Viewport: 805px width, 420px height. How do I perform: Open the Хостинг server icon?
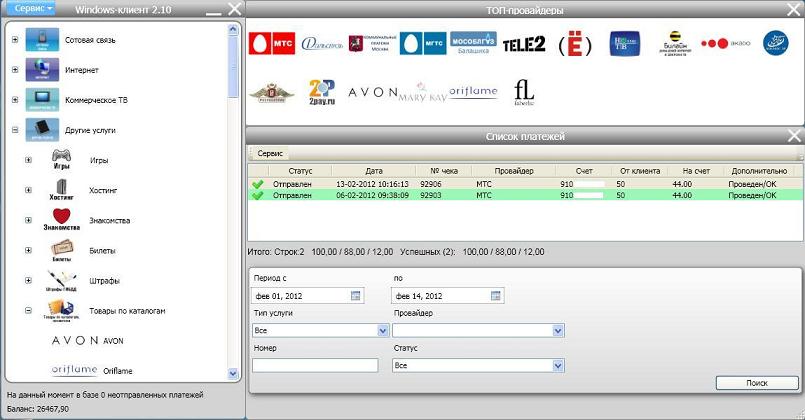[62, 190]
